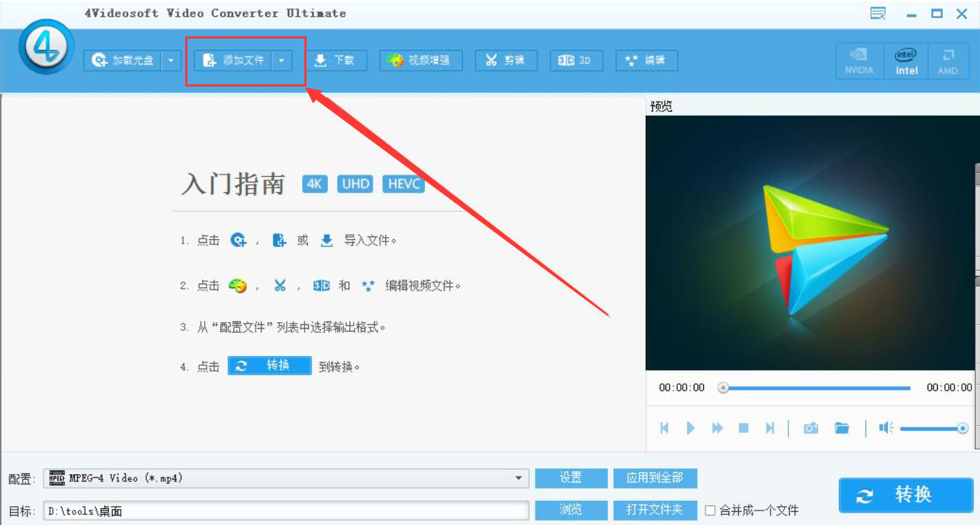Viewport: 980px width, 525px height.
Task: Expand the 添加文件 dropdown arrow
Action: click(282, 60)
